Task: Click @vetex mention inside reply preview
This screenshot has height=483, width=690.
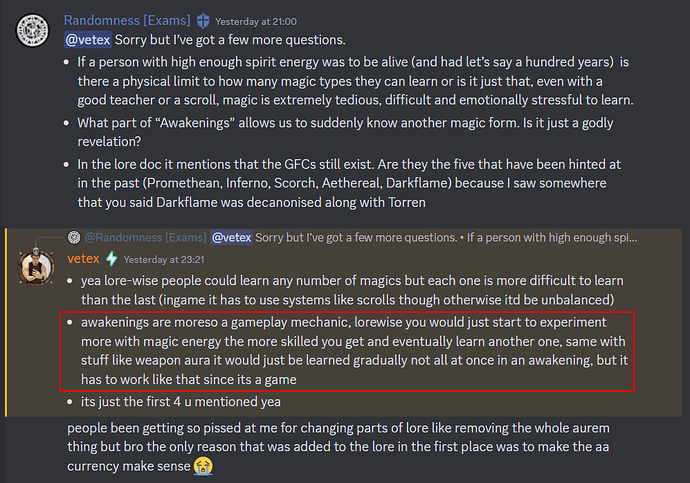Action: point(231,238)
